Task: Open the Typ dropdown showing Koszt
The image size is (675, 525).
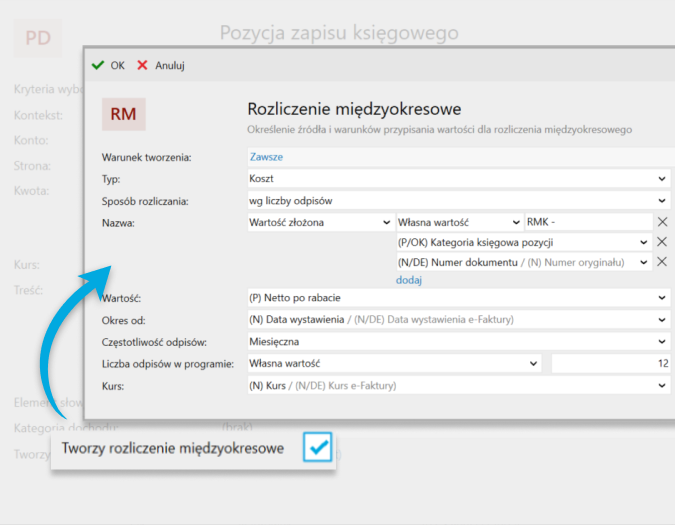Action: [x=458, y=178]
